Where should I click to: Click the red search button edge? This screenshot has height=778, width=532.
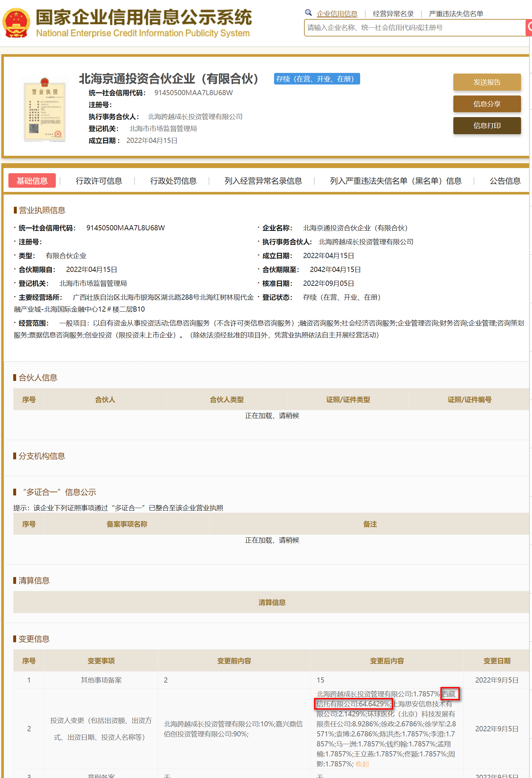click(x=529, y=27)
